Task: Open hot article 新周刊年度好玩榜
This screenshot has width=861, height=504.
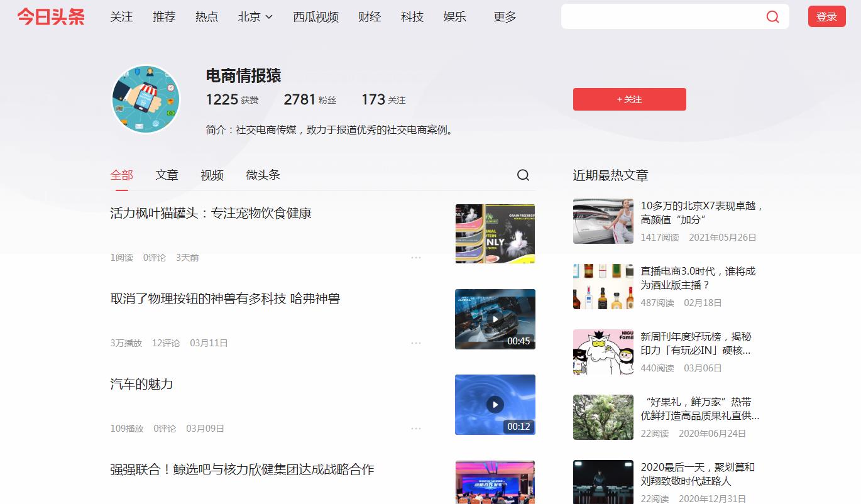Action: [696, 343]
